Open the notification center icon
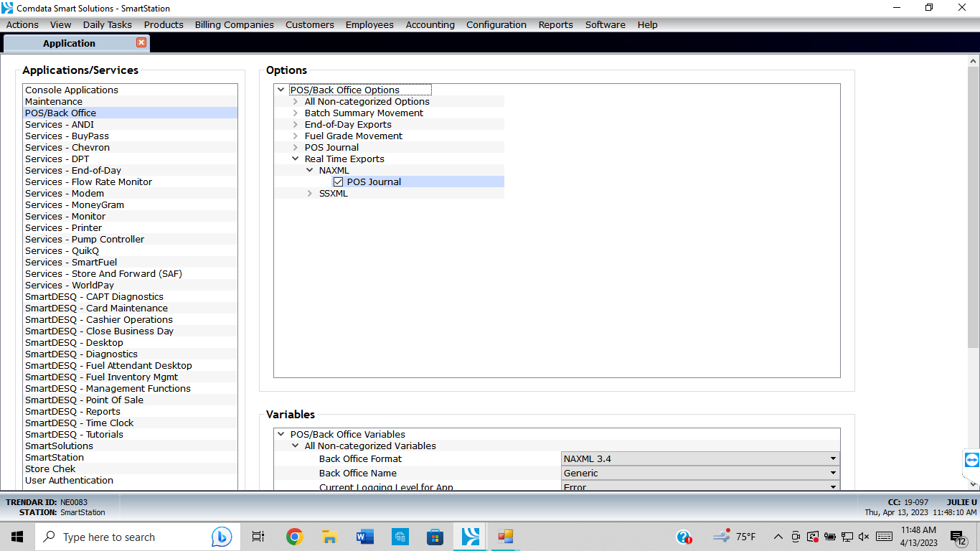The height and width of the screenshot is (551, 980). [958, 537]
